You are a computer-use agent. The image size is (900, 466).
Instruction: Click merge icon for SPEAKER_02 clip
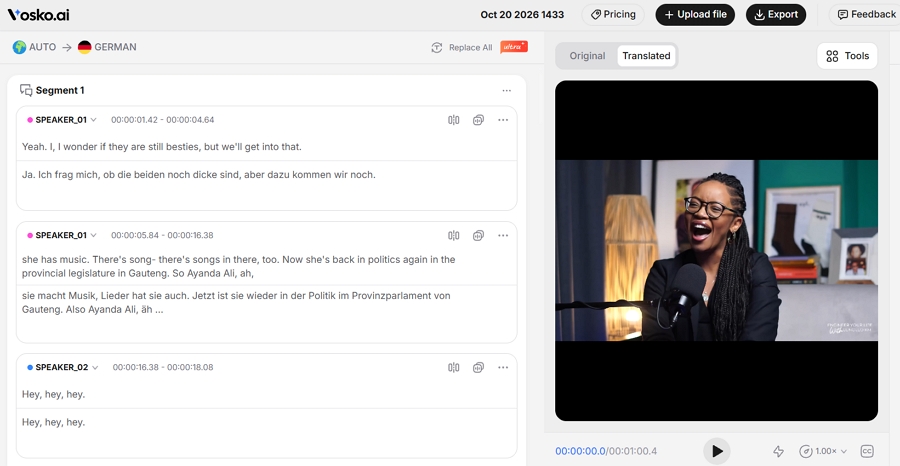point(478,367)
